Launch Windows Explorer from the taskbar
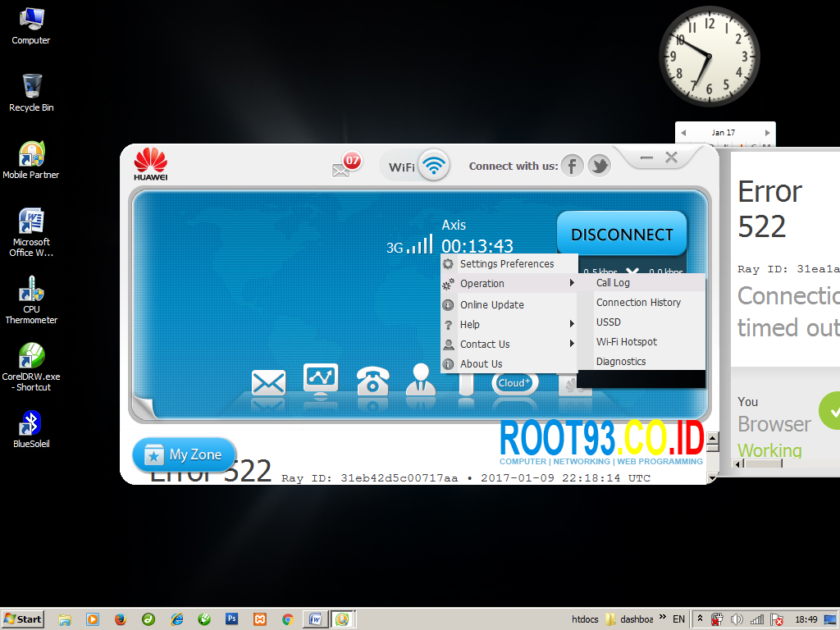 point(65,620)
